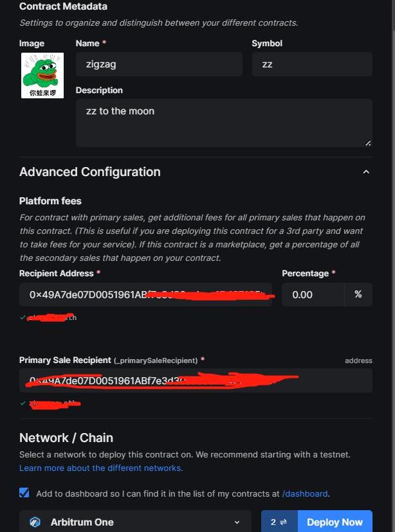Collapse Advanced Configuration with the chevron
The image size is (395, 532).
point(366,172)
